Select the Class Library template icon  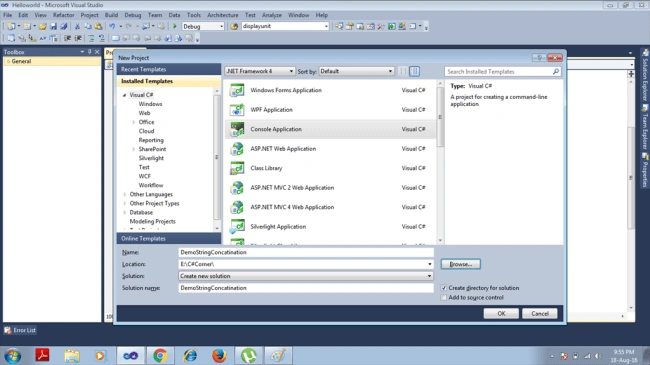[237, 168]
